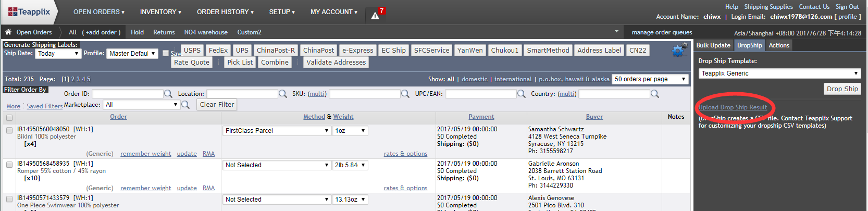Viewport: 868px width, 211px height.
Task: Click the ChinaPost-R button
Action: (x=276, y=51)
